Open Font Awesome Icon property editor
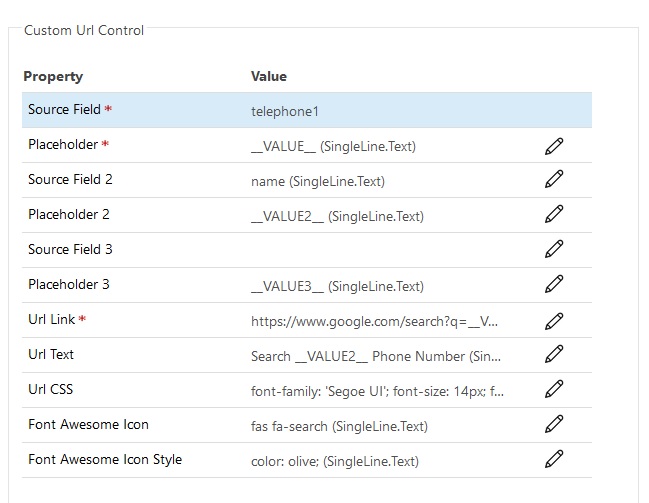Screen dimensions: 649x503 (554, 425)
